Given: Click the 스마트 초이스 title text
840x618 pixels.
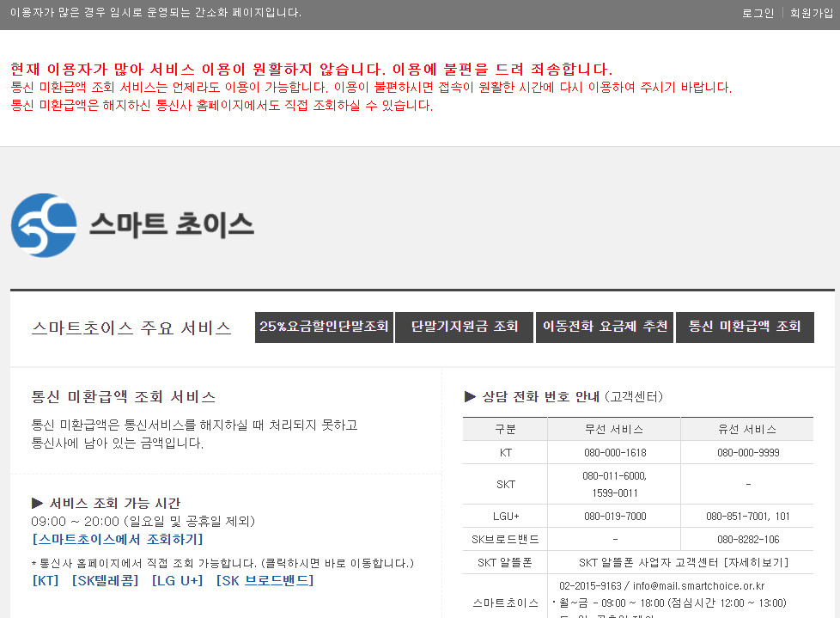Looking at the screenshot, I should 172,224.
